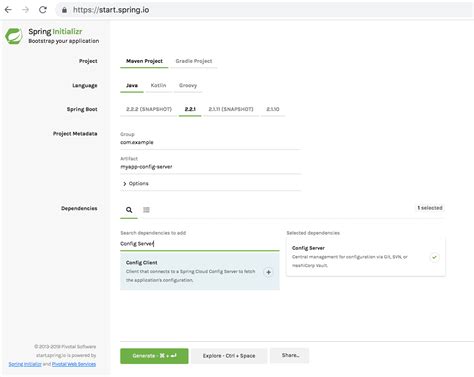Screen dimensions: 474x377
Task: Choose Java language
Action: point(132,85)
